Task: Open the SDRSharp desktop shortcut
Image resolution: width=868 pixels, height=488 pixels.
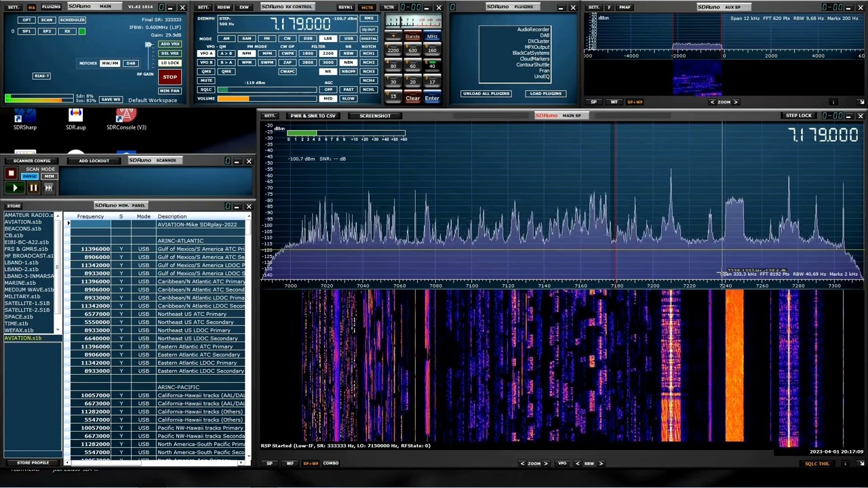Action: tap(25, 120)
